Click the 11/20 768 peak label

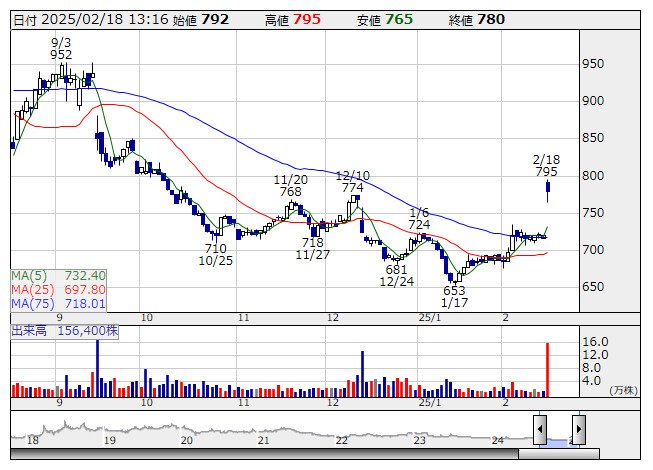pos(290,185)
